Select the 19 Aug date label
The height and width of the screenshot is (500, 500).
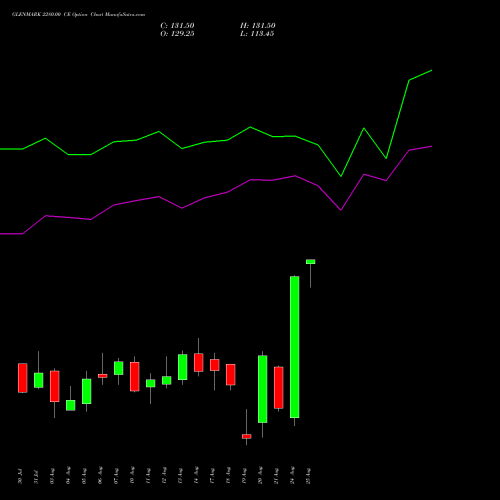click(x=244, y=476)
